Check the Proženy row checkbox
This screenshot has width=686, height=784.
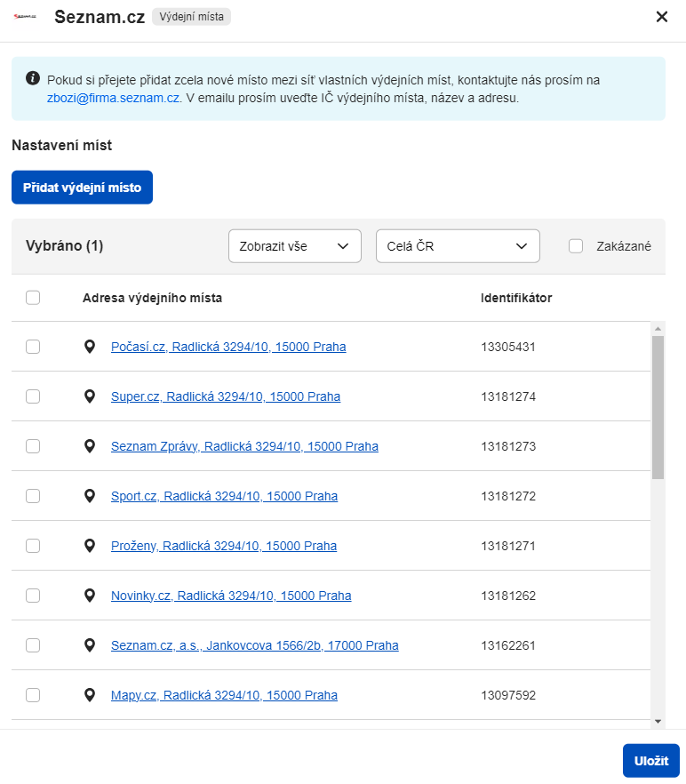pos(33,546)
